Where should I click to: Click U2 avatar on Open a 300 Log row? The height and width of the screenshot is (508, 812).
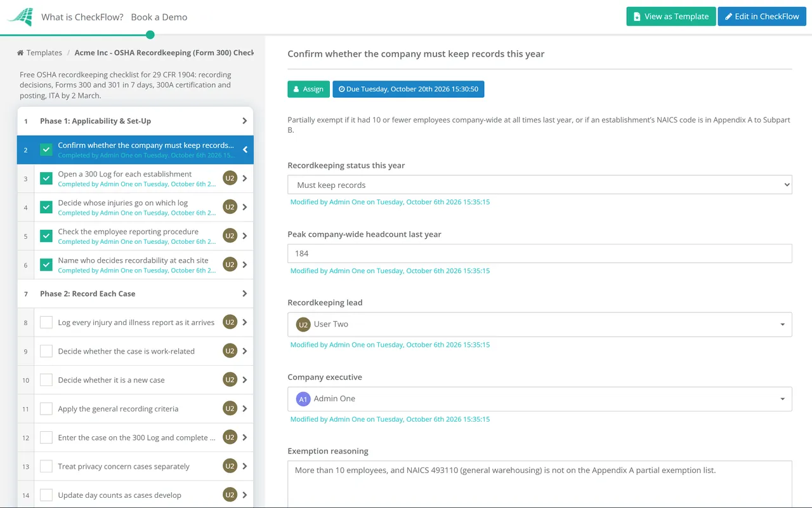[230, 178]
